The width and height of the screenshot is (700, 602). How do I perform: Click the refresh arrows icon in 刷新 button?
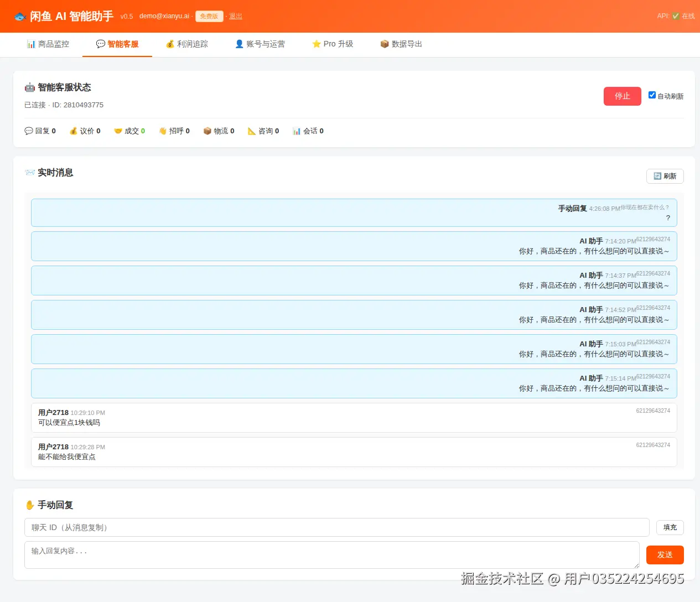657,176
